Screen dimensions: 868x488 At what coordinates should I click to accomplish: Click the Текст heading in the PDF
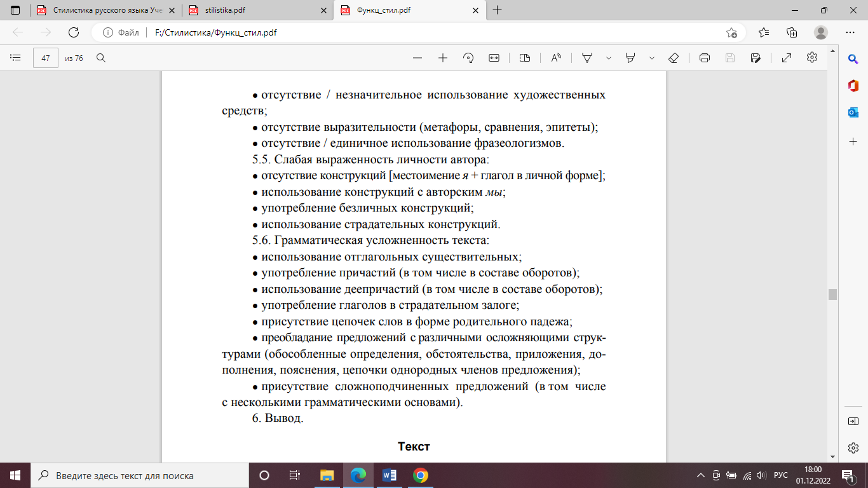click(414, 447)
